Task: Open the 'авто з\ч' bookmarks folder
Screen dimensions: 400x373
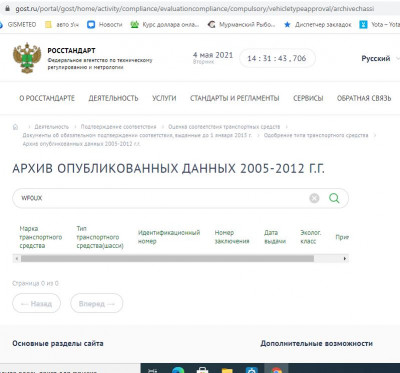Action: tap(62, 24)
